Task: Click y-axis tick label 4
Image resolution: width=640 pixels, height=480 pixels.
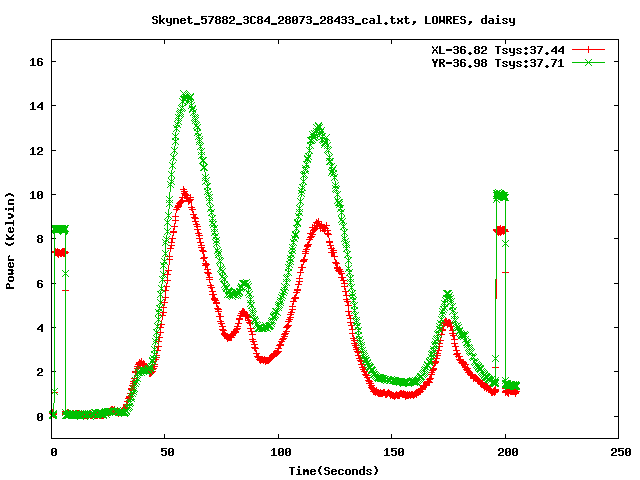Action: coord(40,328)
